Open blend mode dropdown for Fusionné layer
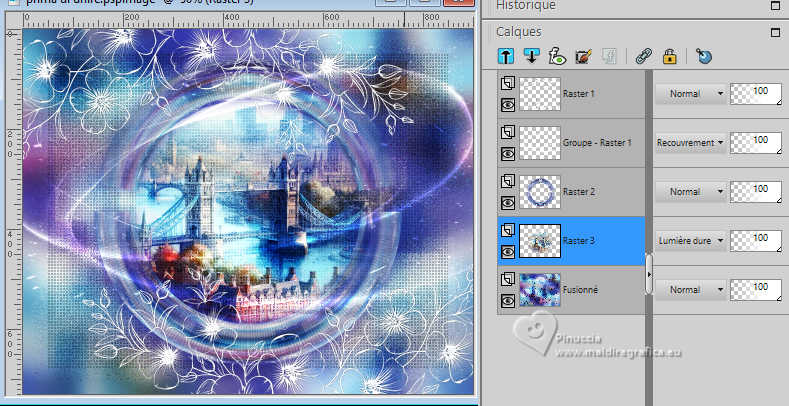 pos(690,290)
